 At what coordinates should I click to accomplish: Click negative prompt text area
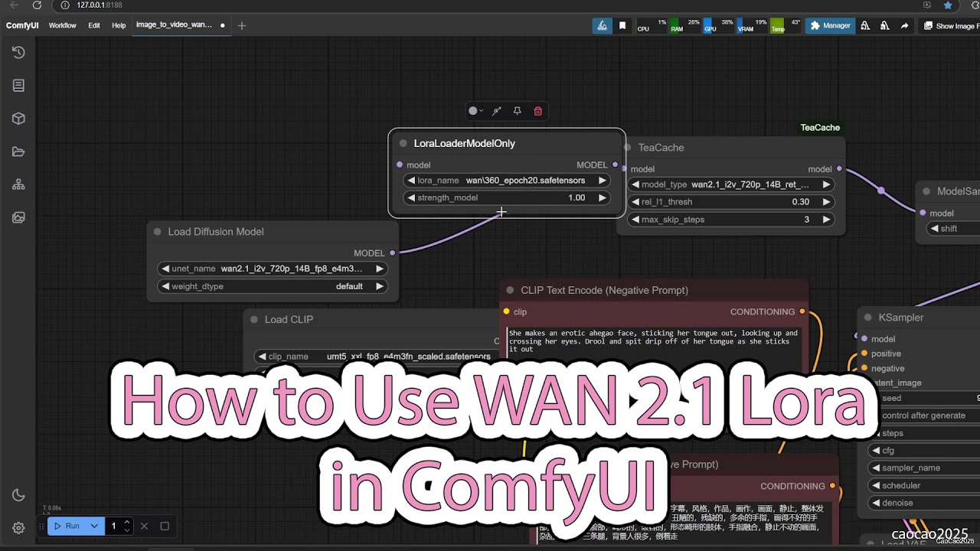655,342
